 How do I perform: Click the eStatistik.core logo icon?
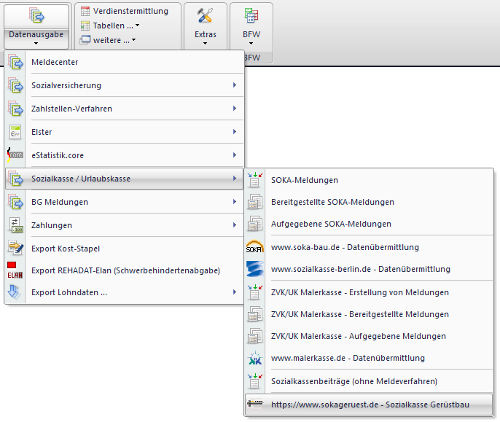pyautogui.click(x=15, y=155)
